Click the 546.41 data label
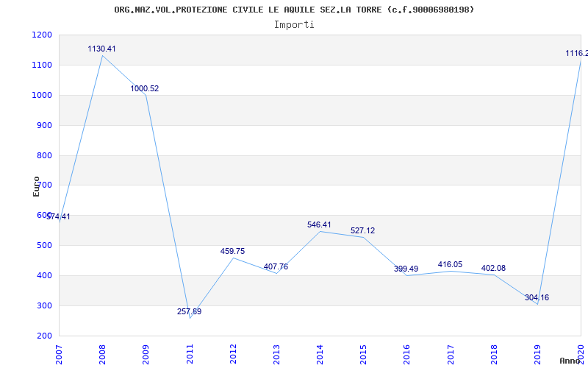The image size is (588, 368). coord(319,224)
